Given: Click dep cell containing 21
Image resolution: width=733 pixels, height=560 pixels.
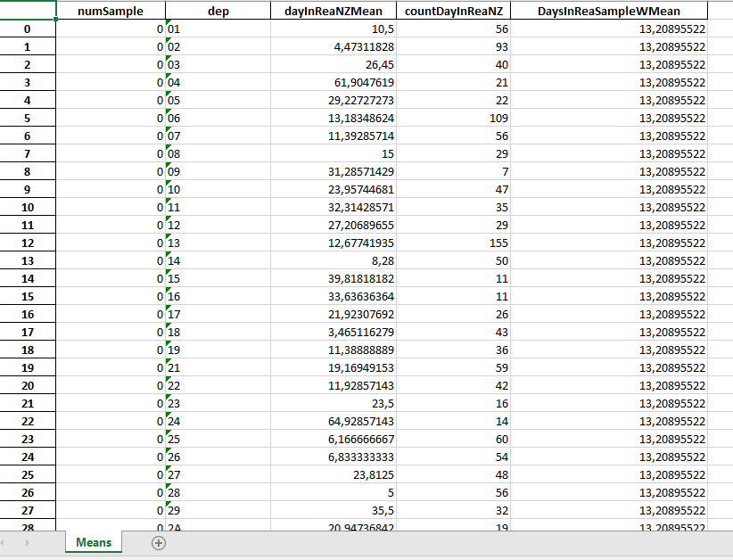Looking at the screenshot, I should (218, 368).
